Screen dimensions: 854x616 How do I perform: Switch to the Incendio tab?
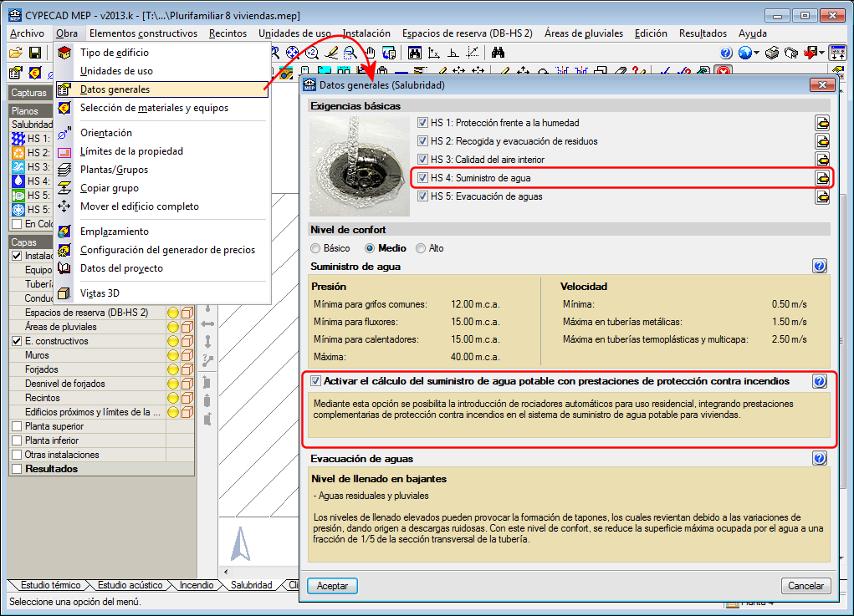coord(197,585)
